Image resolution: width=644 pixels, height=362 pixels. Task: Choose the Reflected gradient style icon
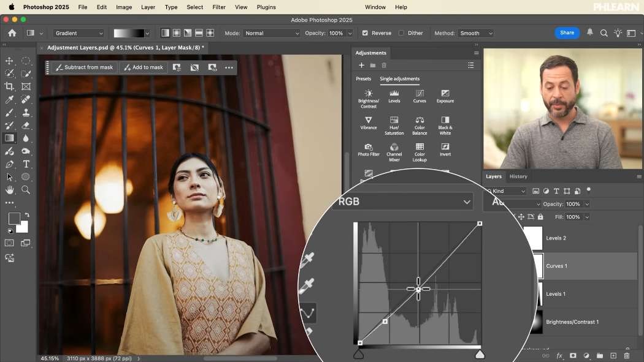(x=199, y=33)
